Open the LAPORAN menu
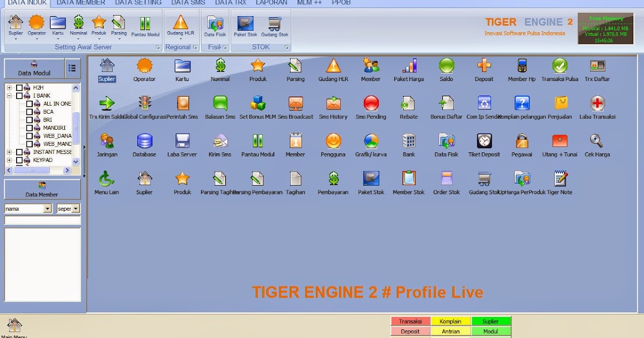644x338 pixels. 272,3
